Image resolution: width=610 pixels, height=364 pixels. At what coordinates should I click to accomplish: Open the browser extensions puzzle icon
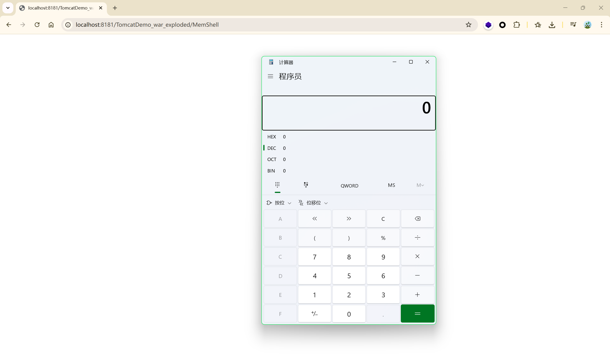(x=517, y=25)
